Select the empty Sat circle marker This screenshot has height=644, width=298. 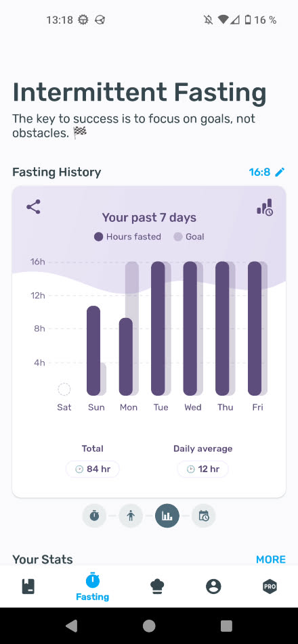tap(64, 388)
